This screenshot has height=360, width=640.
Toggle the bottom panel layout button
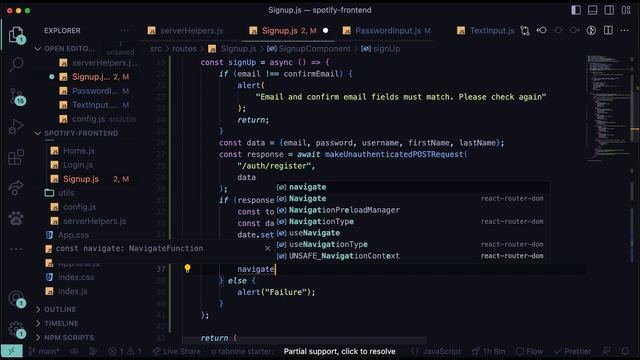coord(593,10)
